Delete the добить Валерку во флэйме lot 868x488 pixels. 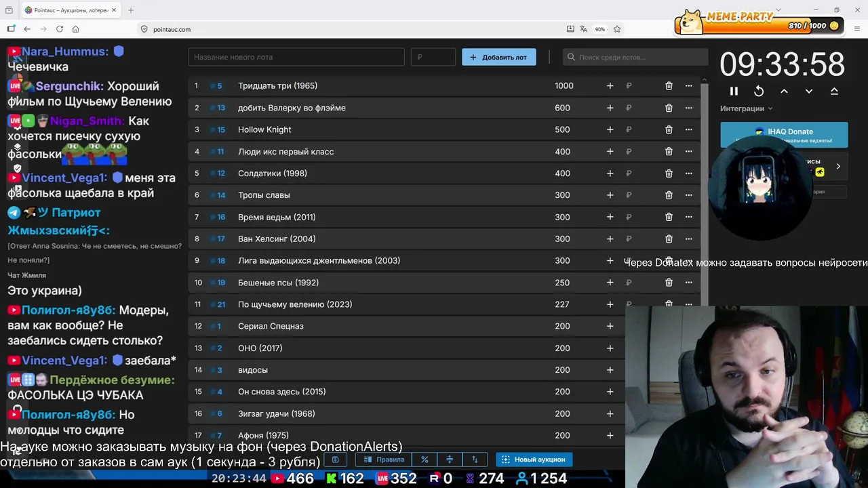(669, 108)
